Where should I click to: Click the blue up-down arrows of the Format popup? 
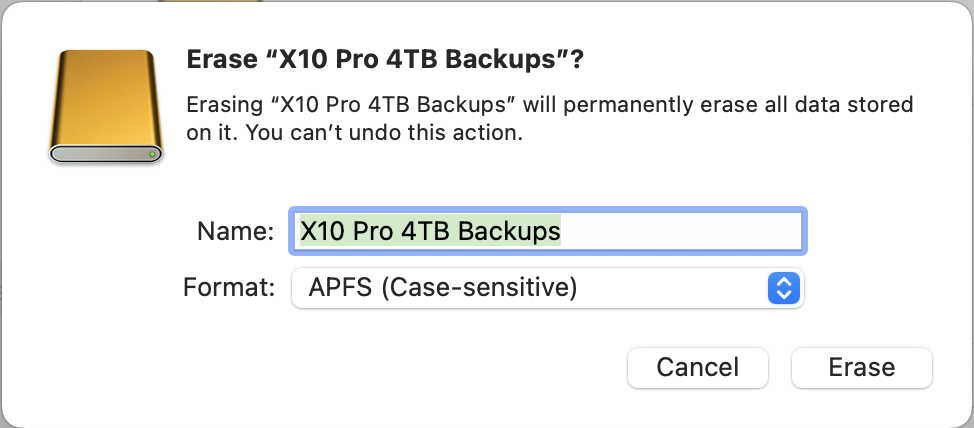pos(784,289)
